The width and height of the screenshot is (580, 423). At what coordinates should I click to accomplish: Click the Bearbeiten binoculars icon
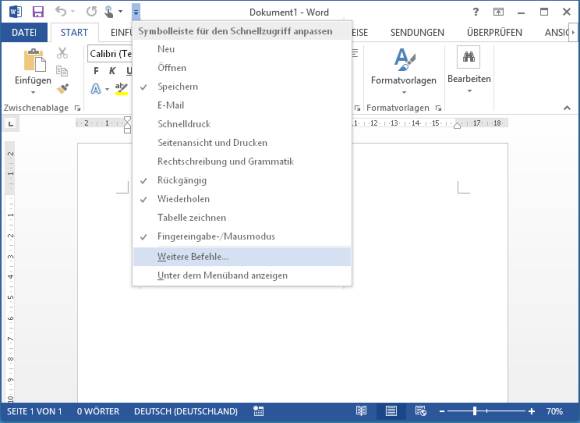tap(468, 57)
